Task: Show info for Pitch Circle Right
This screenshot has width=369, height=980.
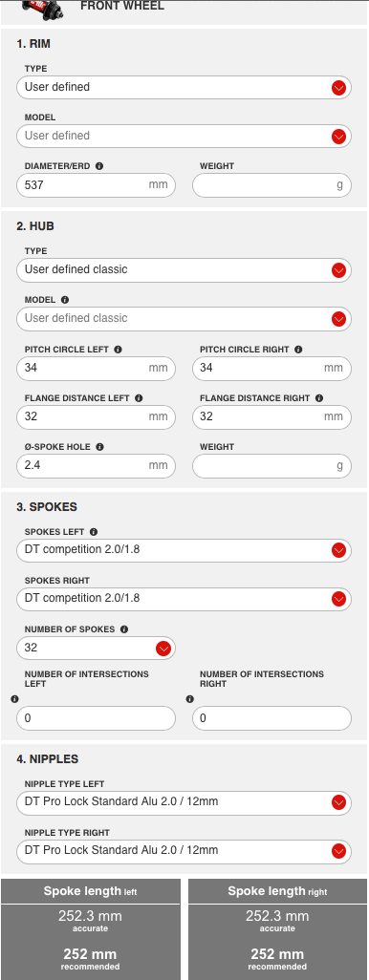Action: coord(298,350)
